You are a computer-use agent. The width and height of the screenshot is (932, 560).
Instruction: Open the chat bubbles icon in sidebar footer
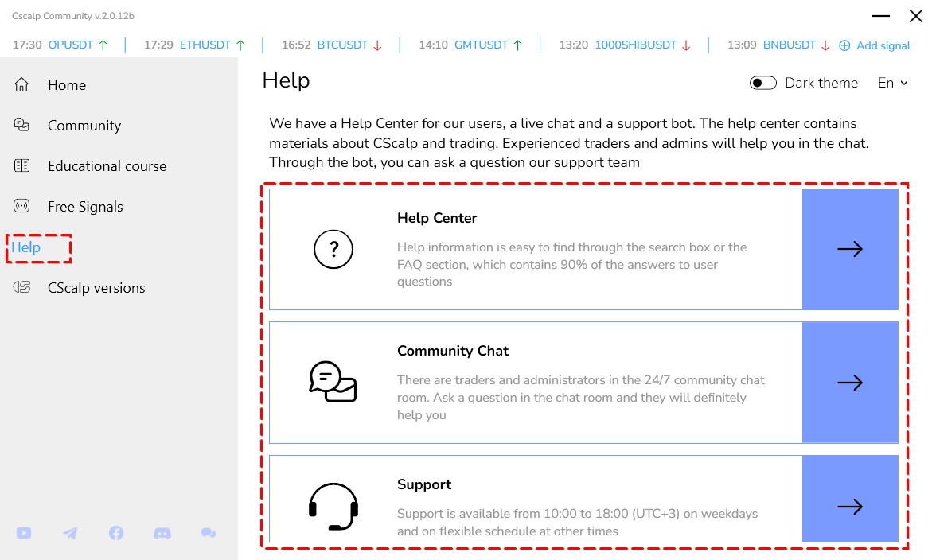click(x=209, y=533)
